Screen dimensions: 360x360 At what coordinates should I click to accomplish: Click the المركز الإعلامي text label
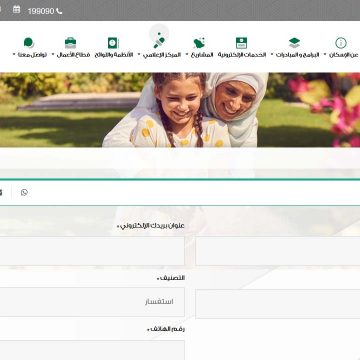click(x=162, y=55)
